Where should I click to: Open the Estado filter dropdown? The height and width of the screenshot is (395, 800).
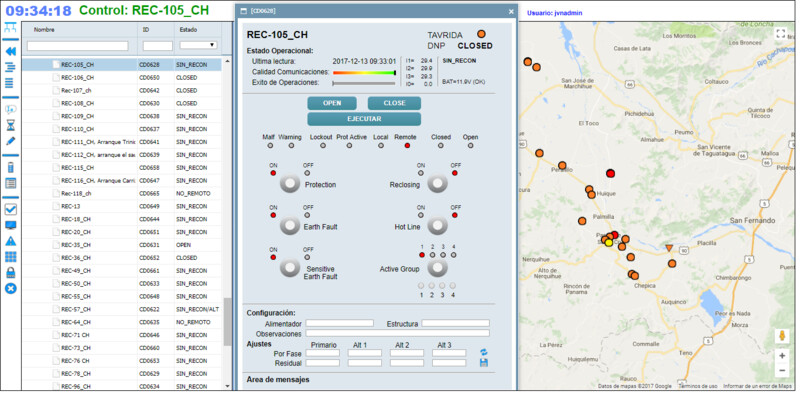tap(198, 45)
